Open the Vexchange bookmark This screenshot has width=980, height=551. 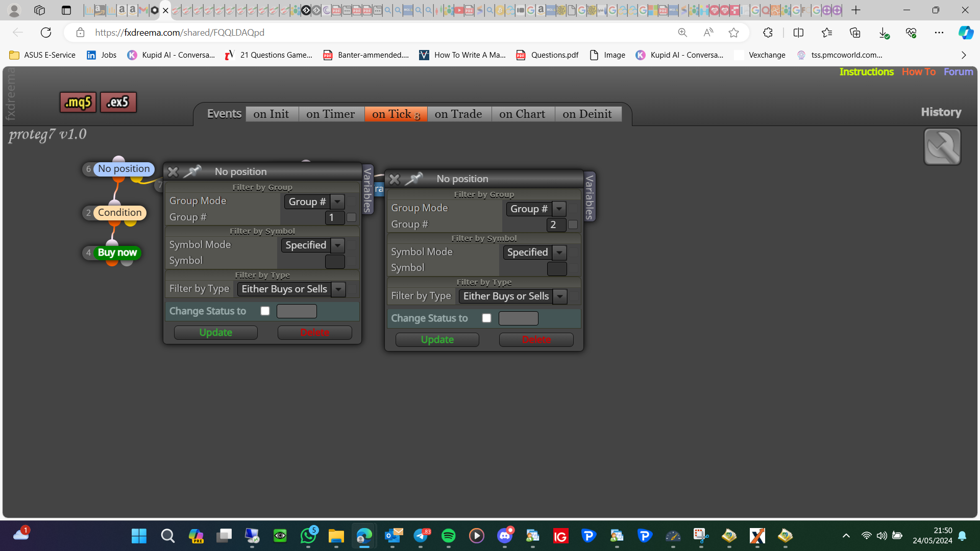pyautogui.click(x=760, y=55)
